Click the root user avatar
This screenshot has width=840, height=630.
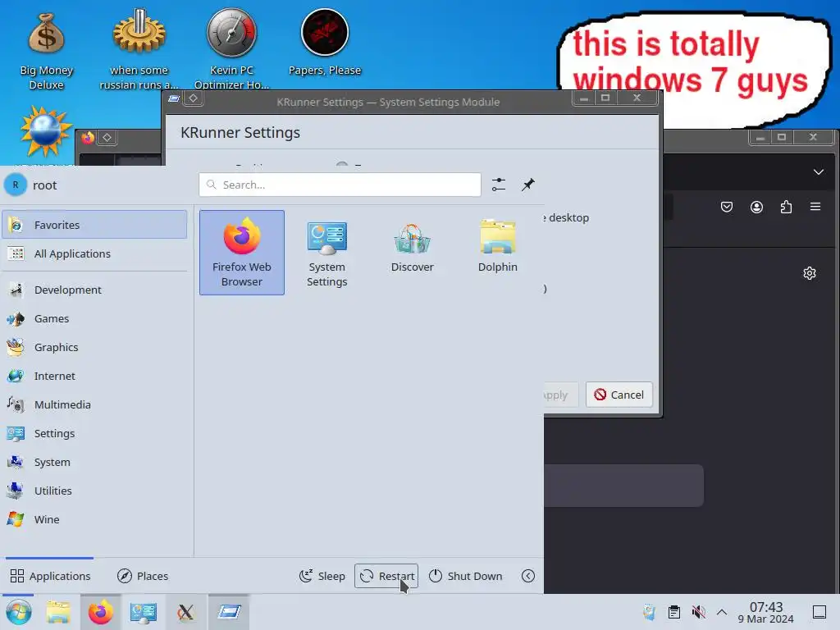pos(16,185)
